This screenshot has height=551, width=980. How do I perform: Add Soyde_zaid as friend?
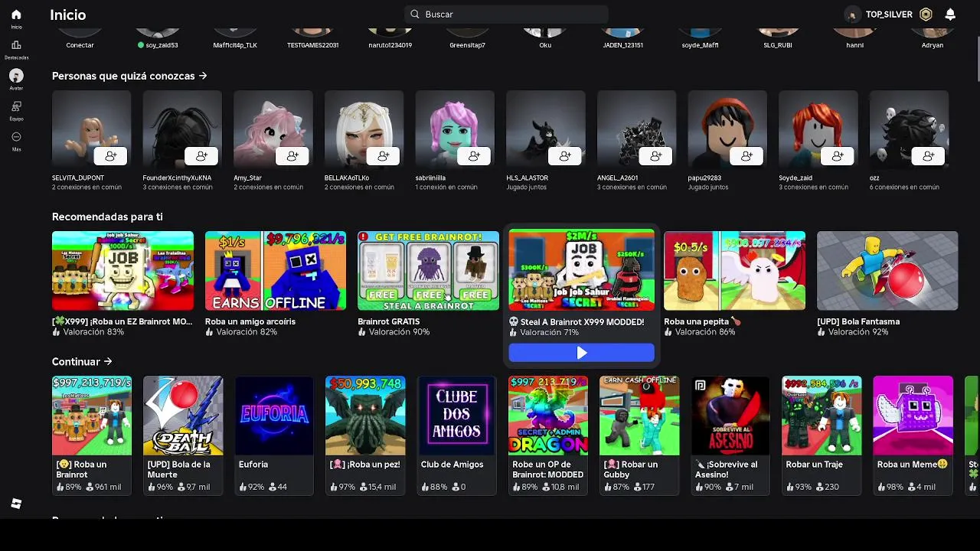838,156
